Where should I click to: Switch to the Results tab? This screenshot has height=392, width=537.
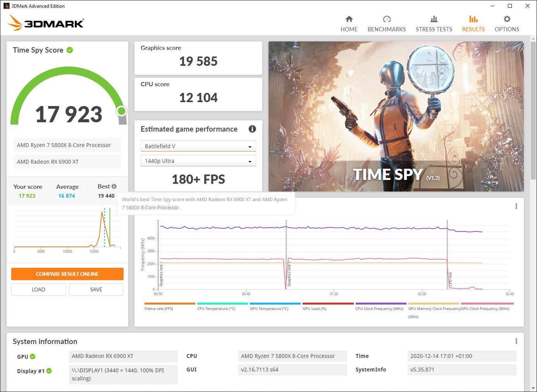coord(473,24)
